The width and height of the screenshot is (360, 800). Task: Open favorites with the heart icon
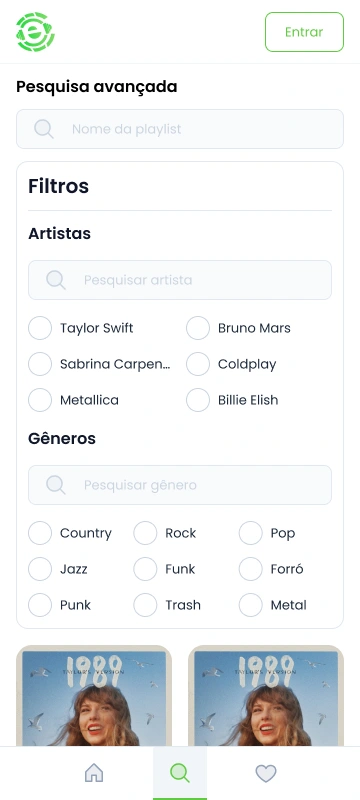[266, 773]
